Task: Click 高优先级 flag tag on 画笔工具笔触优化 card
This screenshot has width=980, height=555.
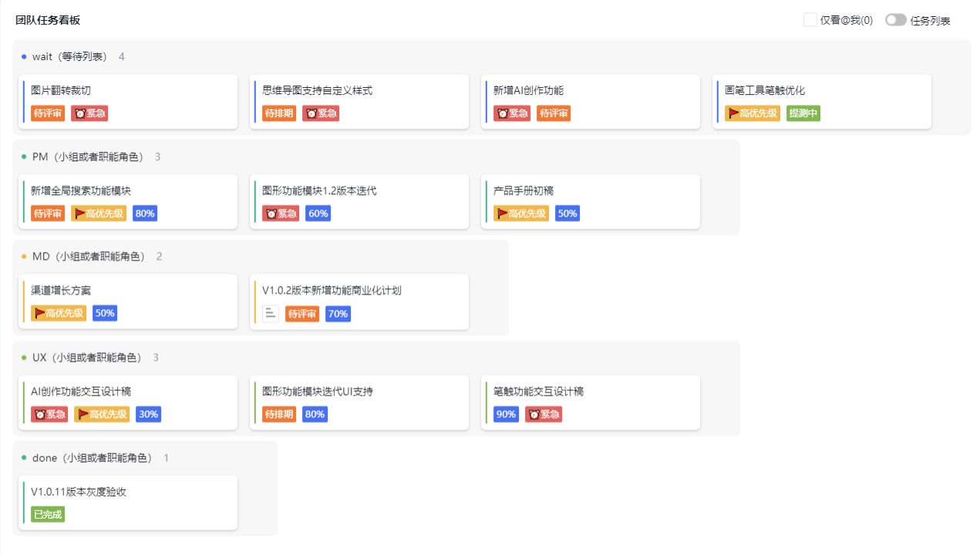Action: 753,113
